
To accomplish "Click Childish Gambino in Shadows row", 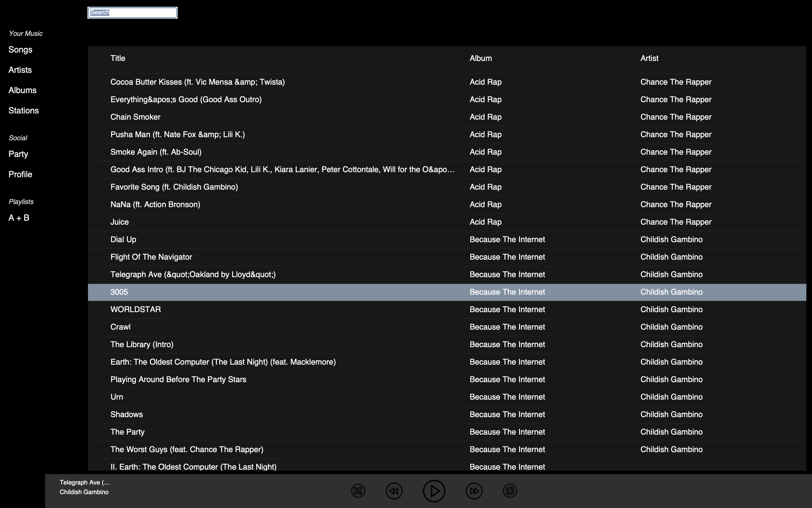I will tap(671, 414).
